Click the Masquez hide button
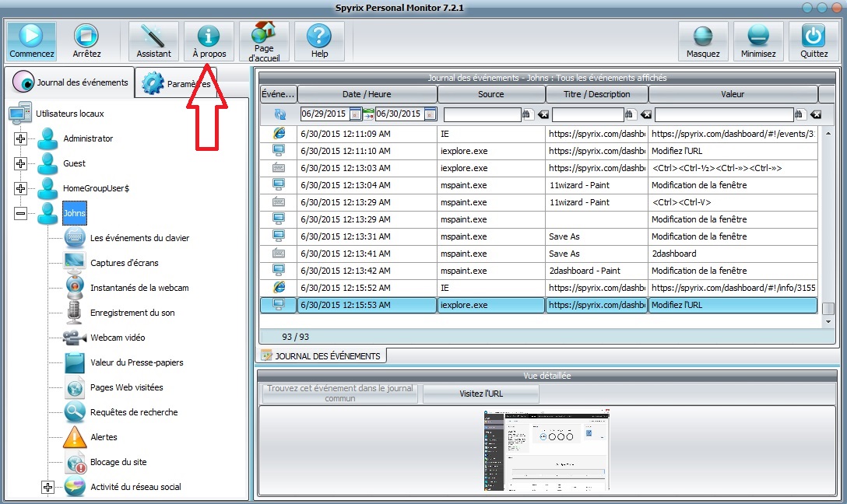 tap(703, 41)
